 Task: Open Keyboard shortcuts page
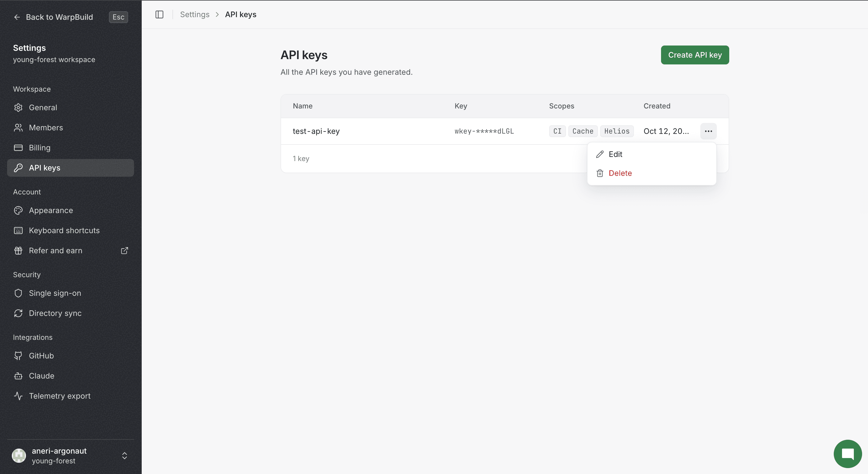[x=71, y=230]
